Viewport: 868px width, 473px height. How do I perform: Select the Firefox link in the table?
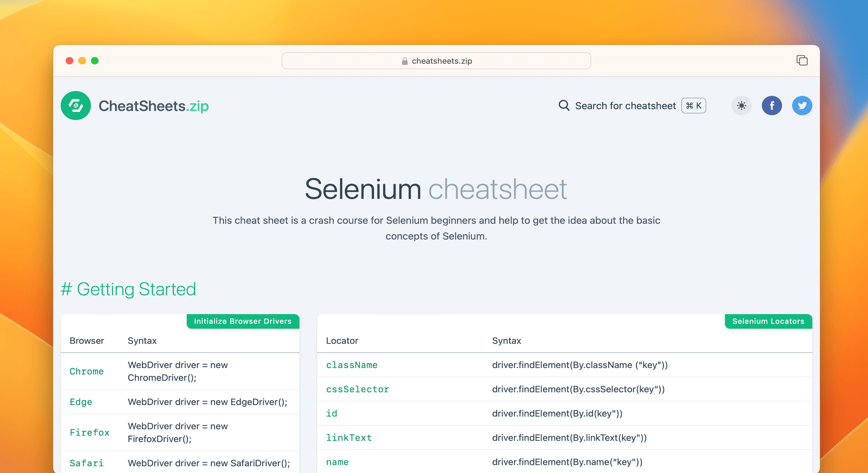89,432
